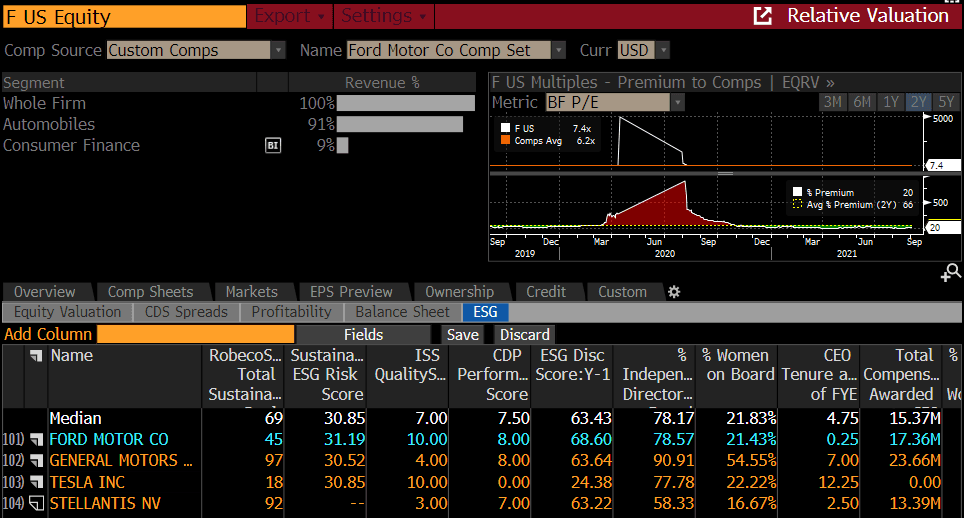Image resolution: width=964 pixels, height=518 pixels.
Task: Sort by ESG Disc Score:Y-1 header
Action: 573,375
